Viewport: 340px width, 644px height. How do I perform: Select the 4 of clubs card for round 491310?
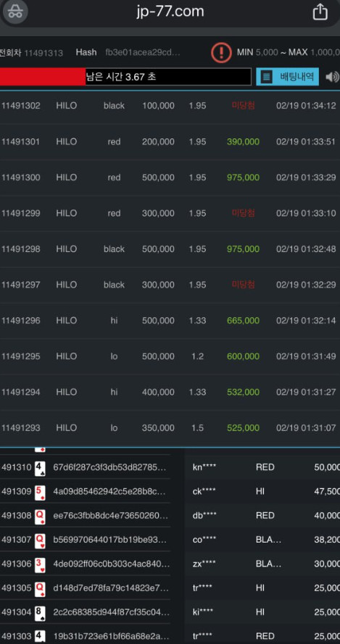[40, 468]
